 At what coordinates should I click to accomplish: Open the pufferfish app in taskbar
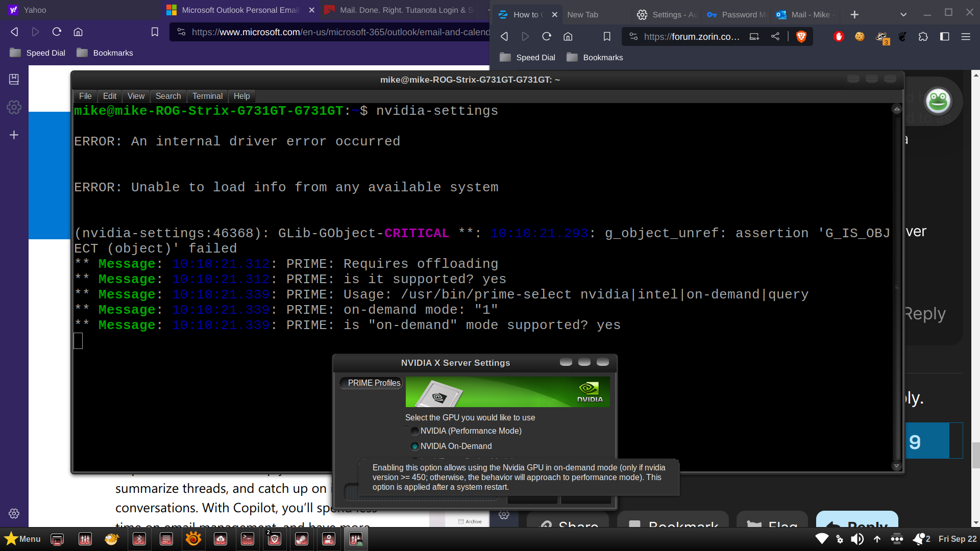click(x=112, y=539)
